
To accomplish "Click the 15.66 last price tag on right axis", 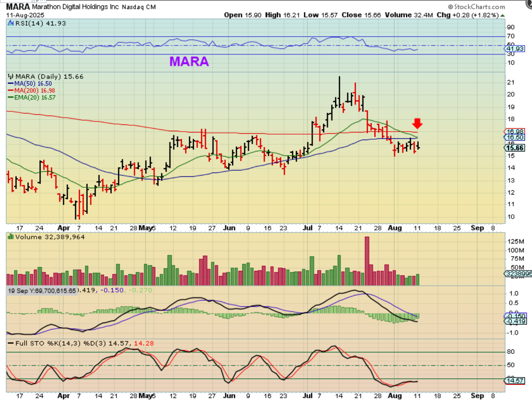I will (514, 147).
